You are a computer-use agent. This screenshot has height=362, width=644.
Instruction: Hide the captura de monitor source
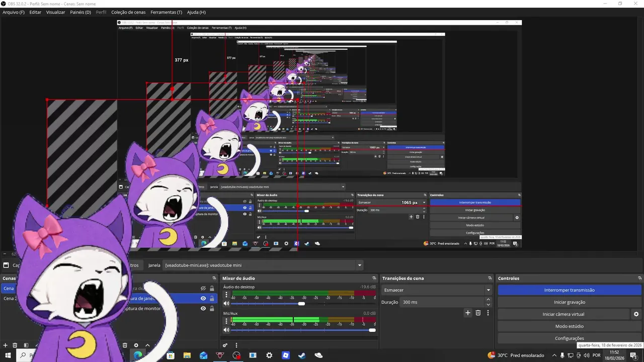coord(203,308)
